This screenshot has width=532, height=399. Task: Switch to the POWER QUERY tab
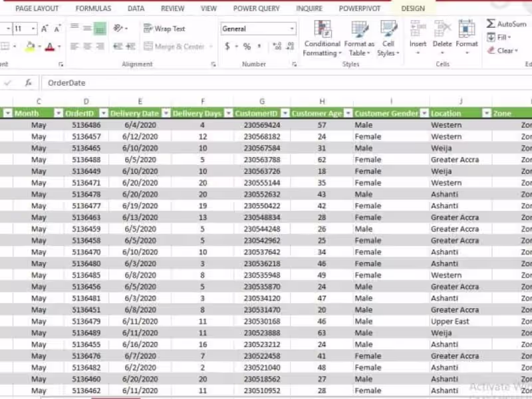(257, 9)
